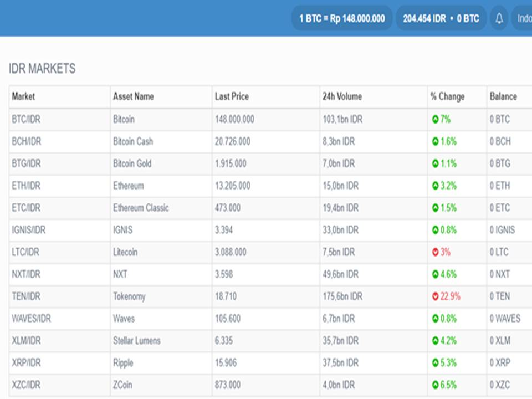Click last price 20.726.000
The height and width of the screenshot is (399, 532).
click(x=232, y=141)
